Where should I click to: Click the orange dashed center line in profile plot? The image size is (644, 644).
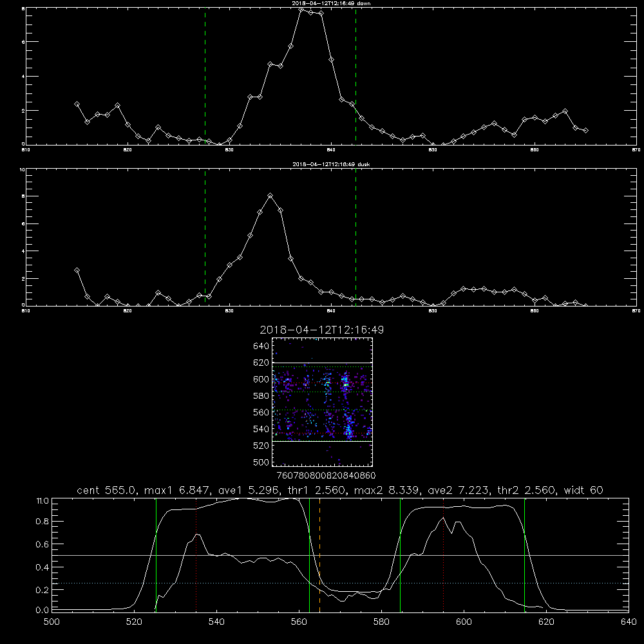tap(319, 555)
